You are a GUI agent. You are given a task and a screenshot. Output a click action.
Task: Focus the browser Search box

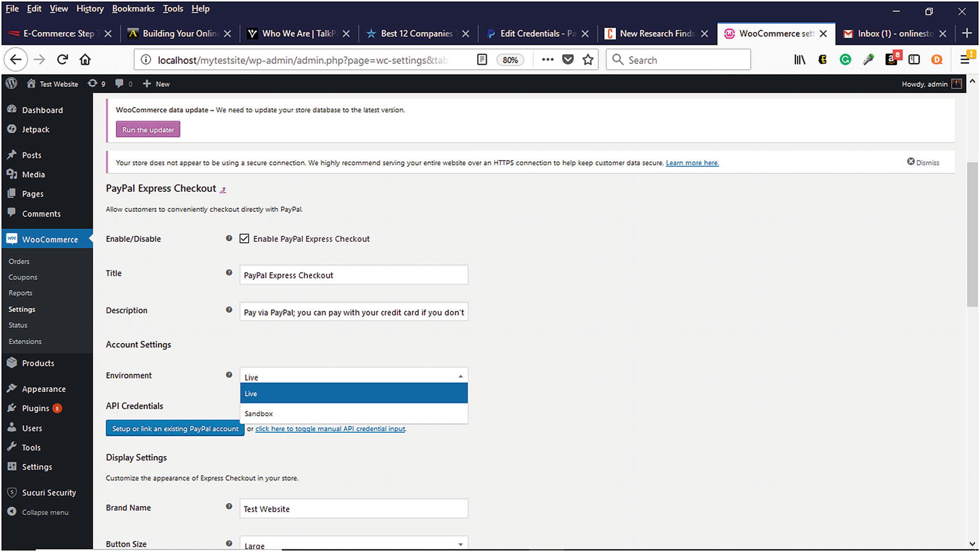tap(678, 60)
